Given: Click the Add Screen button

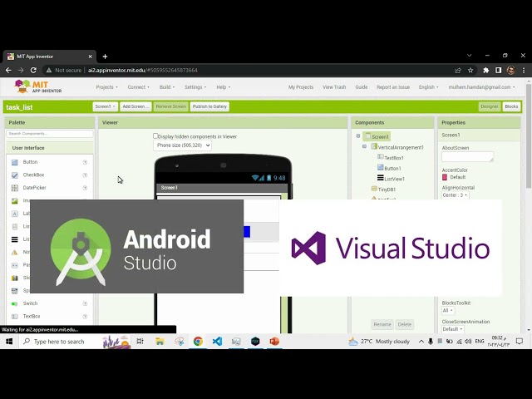Looking at the screenshot, I should 135,106.
